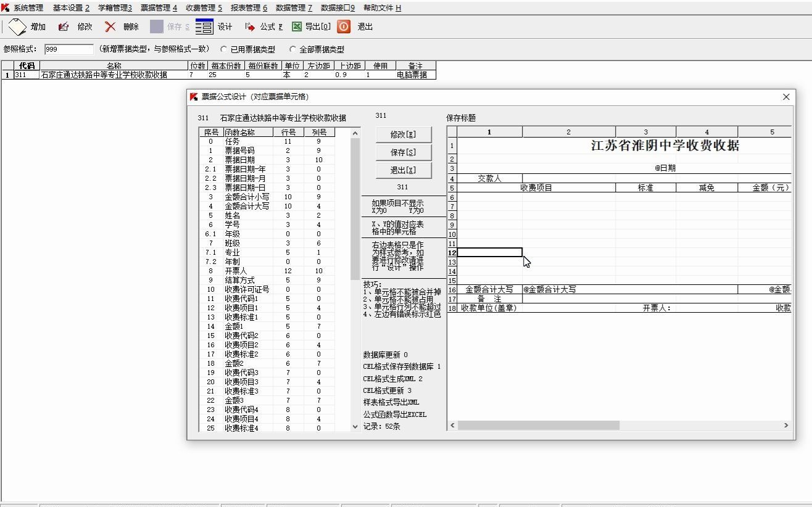Close the 票据公式设计 dialog
812x507 pixels.
coord(786,97)
